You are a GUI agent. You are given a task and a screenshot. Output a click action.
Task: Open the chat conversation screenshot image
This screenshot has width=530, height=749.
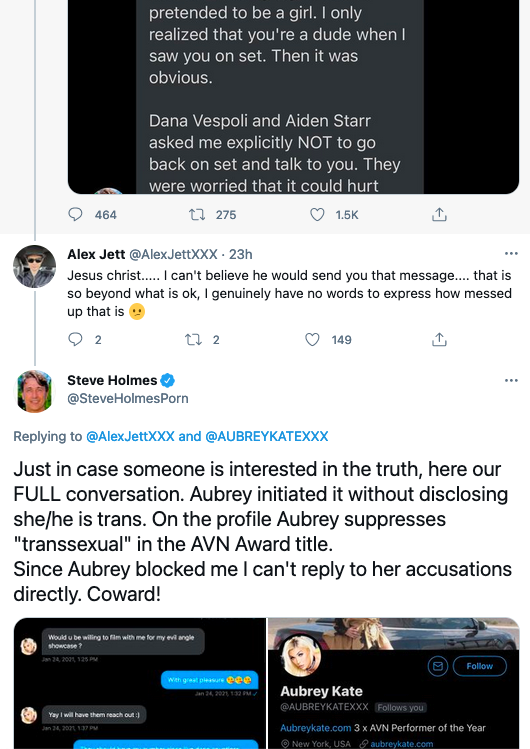point(139,683)
